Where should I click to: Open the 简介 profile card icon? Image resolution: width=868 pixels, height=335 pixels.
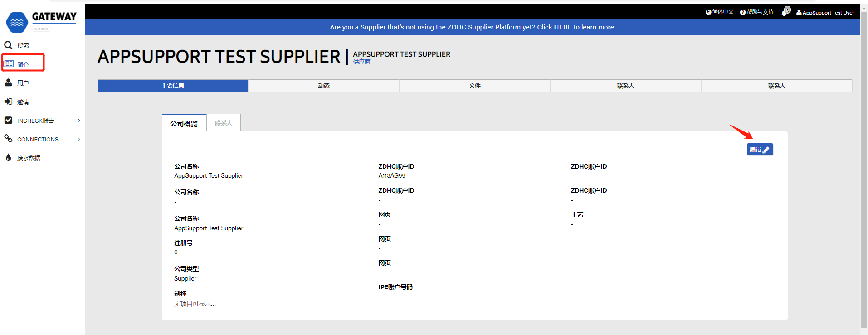click(x=9, y=64)
